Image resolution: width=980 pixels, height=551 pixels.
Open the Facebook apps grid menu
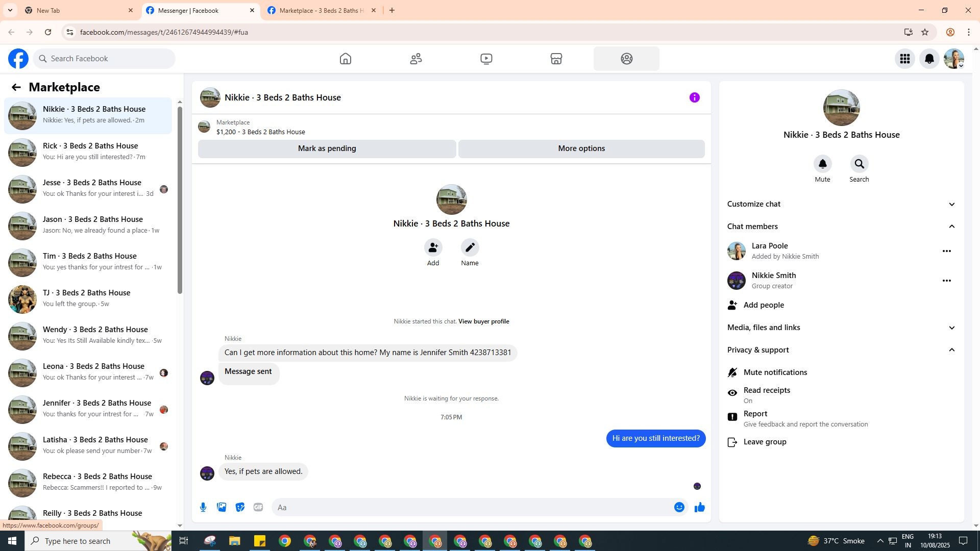click(x=904, y=59)
